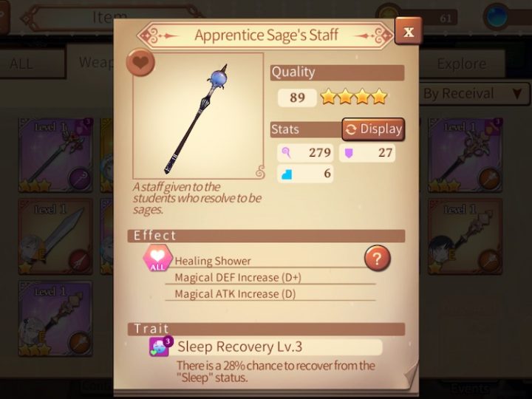Tap the Healing Shower heart ALL icon

click(157, 259)
